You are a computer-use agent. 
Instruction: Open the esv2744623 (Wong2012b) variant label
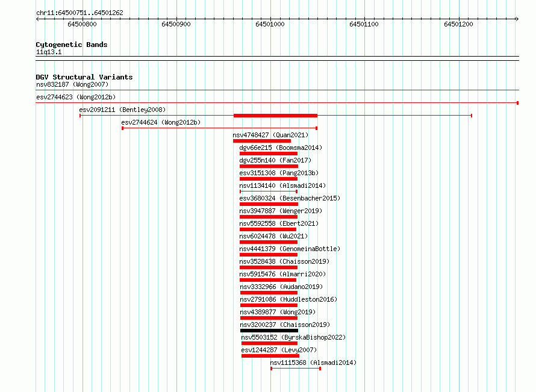coord(76,97)
